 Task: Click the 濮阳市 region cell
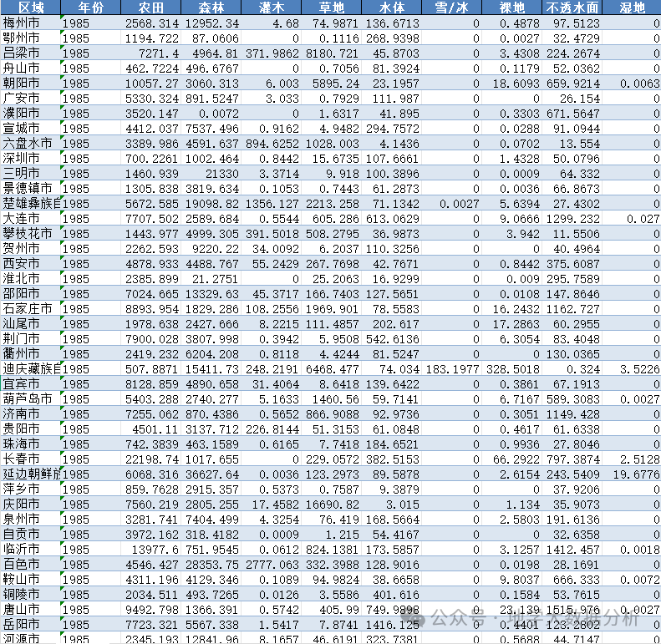tap(31, 114)
